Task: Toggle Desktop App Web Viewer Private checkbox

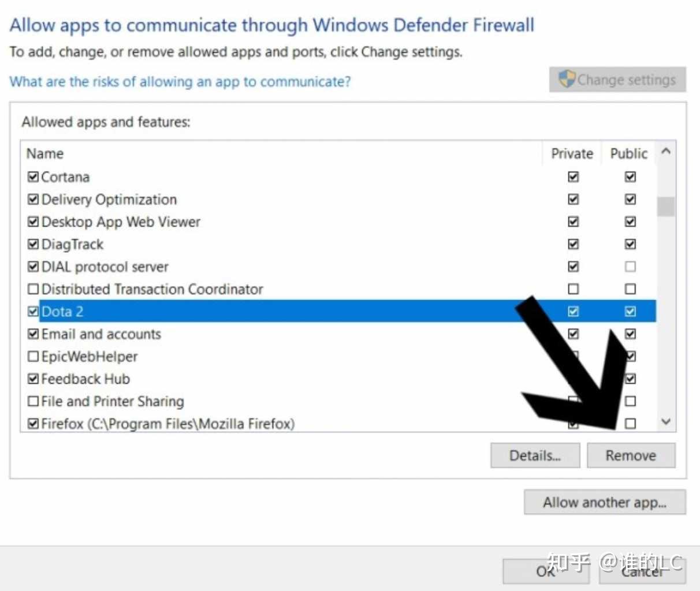Action: (x=573, y=222)
